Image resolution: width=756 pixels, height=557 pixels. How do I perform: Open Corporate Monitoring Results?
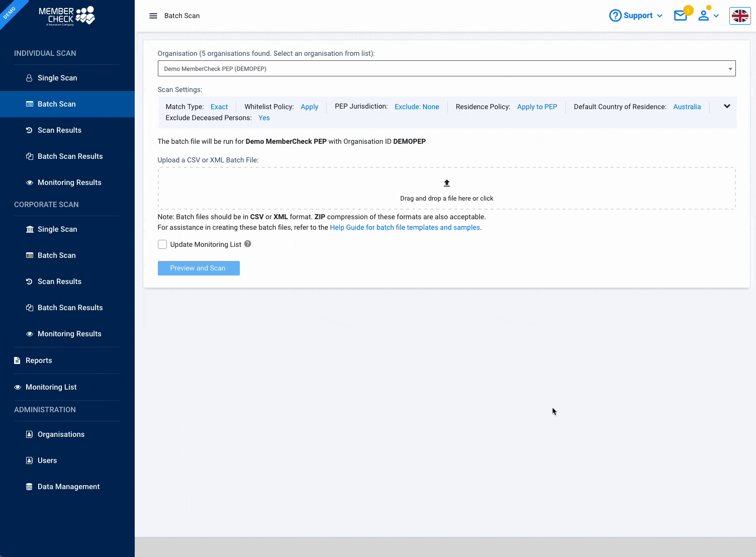coord(67,334)
